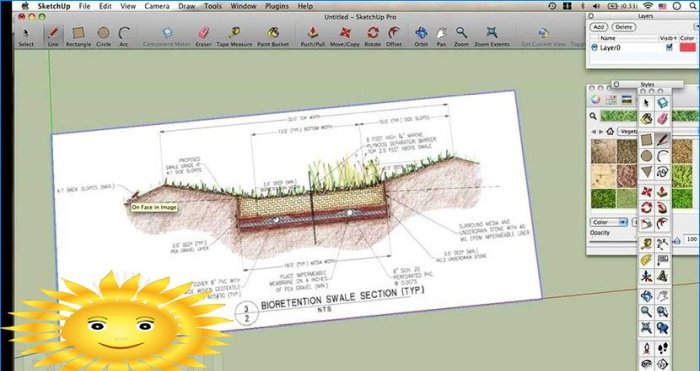Image resolution: width=700 pixels, height=371 pixels.
Task: Click the home icon in Materials browser
Action: pyautogui.click(x=610, y=132)
